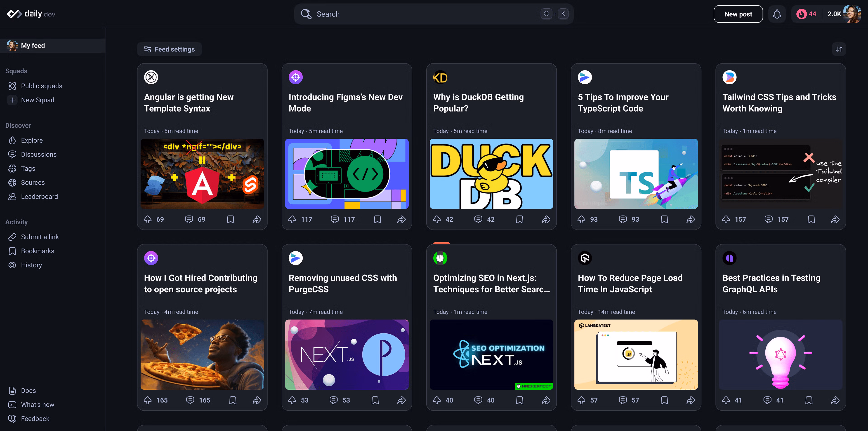Upvote the Angular New Template Syntax post
Screen dimensions: 868x431
(x=148, y=220)
